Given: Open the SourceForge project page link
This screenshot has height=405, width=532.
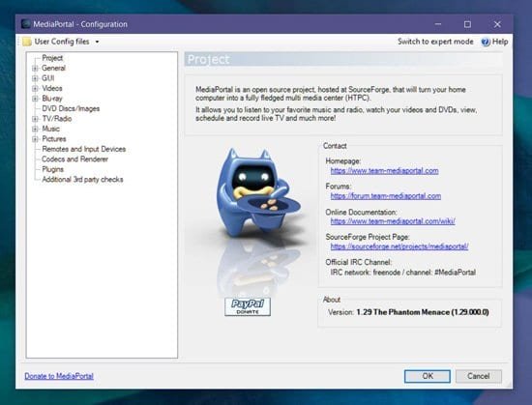Looking at the screenshot, I should pos(399,246).
